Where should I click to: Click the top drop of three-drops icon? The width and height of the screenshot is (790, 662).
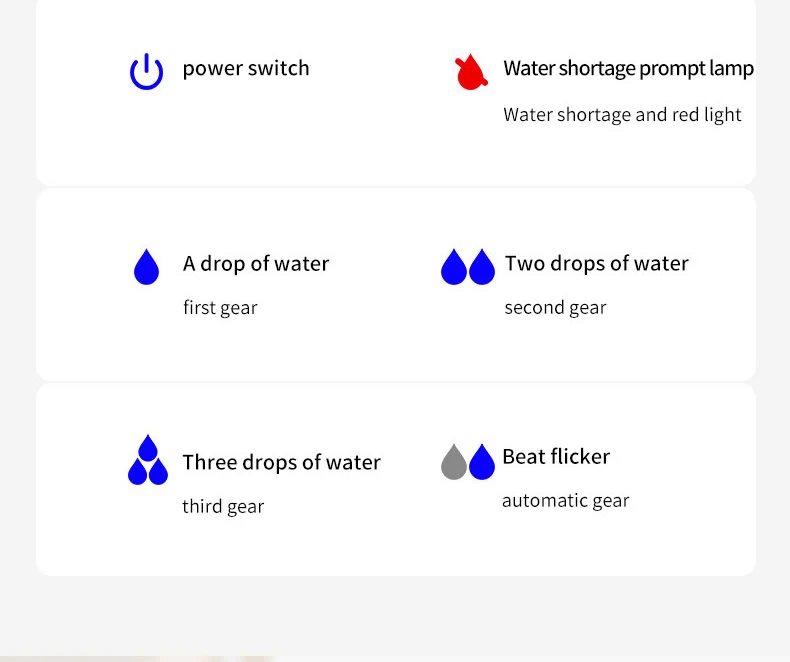[148, 448]
